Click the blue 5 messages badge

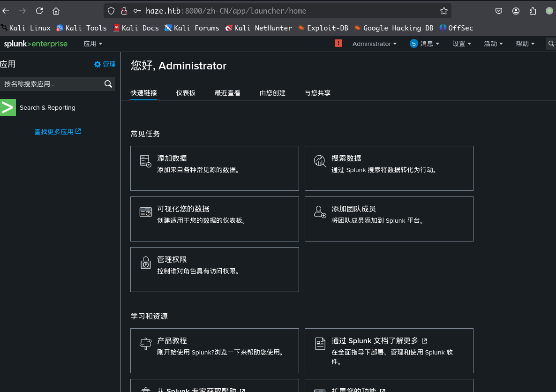[413, 44]
